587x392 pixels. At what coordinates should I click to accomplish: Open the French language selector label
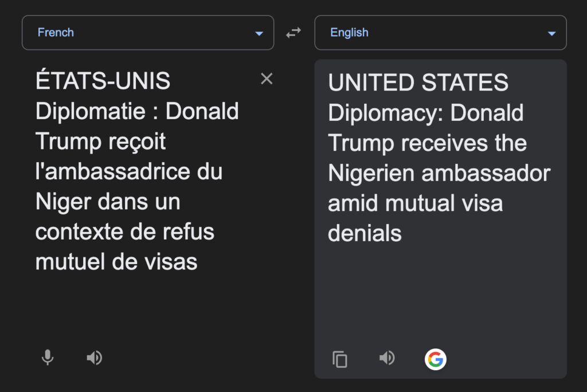(x=56, y=33)
